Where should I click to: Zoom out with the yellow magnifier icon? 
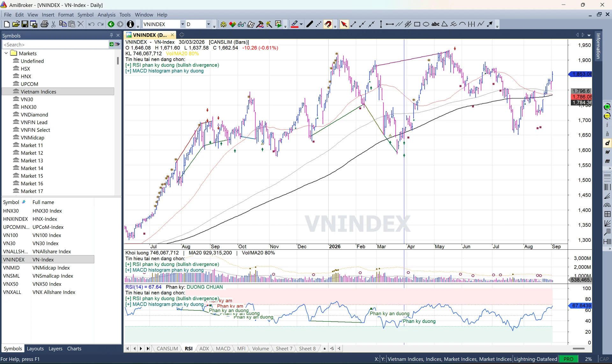tap(607, 116)
